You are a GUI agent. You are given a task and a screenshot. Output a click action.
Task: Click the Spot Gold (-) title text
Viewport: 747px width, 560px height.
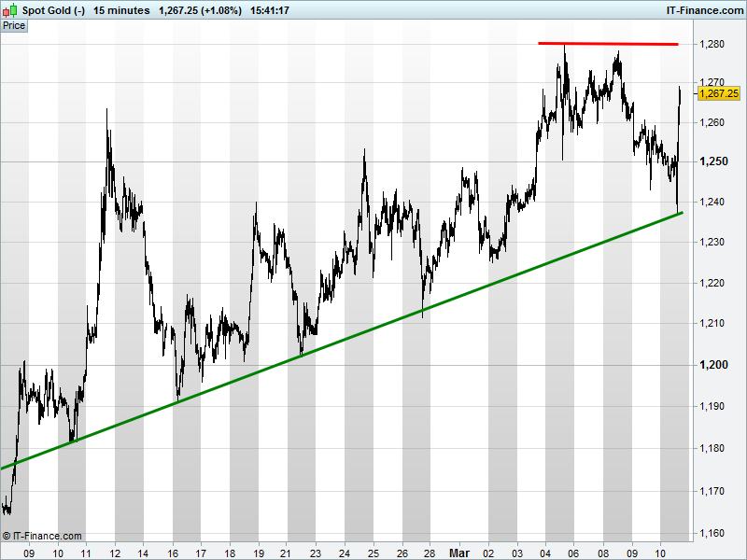[x=53, y=10]
